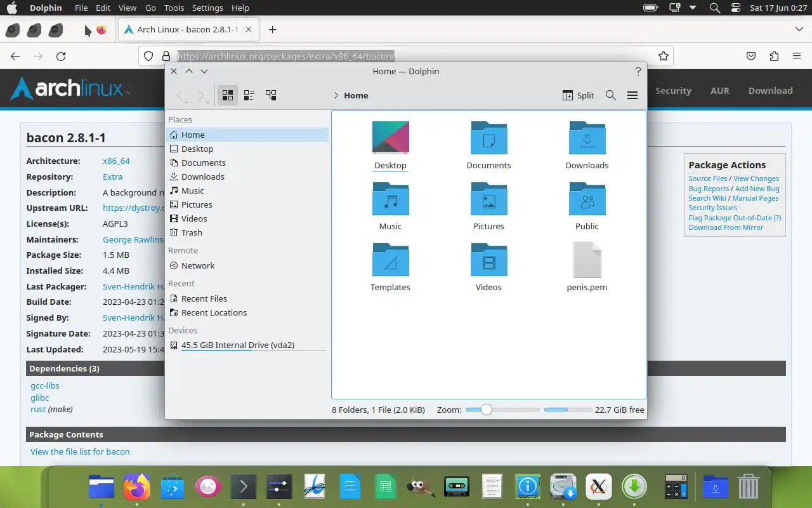Open the x86_64 architecture link
Image resolution: width=812 pixels, height=508 pixels.
pos(116,161)
